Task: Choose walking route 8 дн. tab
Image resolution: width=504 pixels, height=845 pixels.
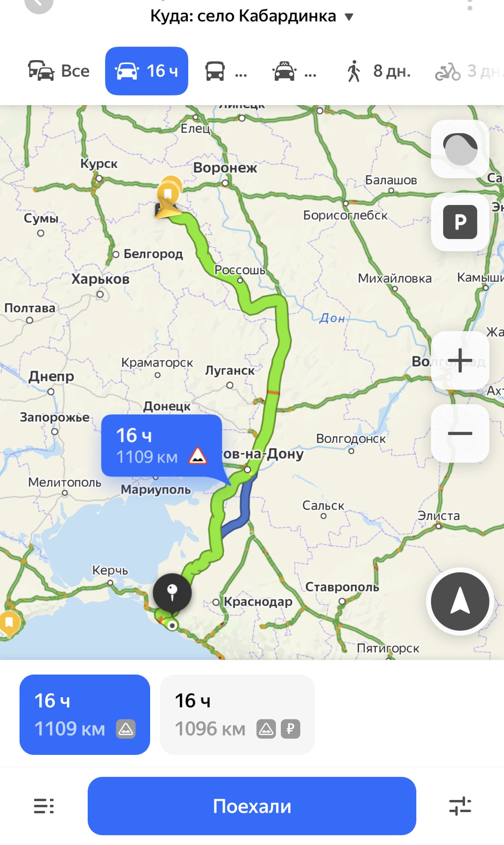Action: [x=379, y=71]
